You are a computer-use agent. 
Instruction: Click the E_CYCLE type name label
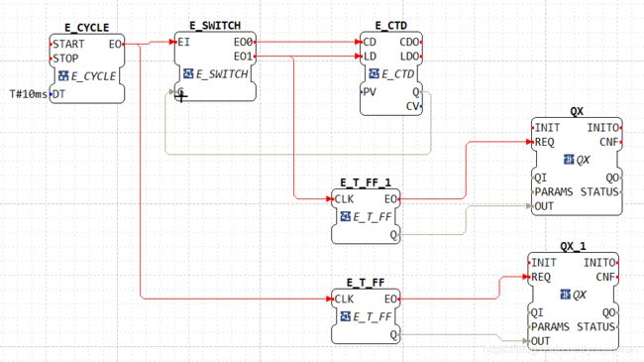point(94,76)
